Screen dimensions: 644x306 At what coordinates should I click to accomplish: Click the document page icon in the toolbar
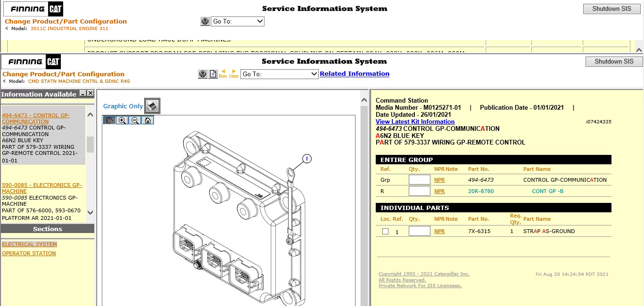coord(213,74)
